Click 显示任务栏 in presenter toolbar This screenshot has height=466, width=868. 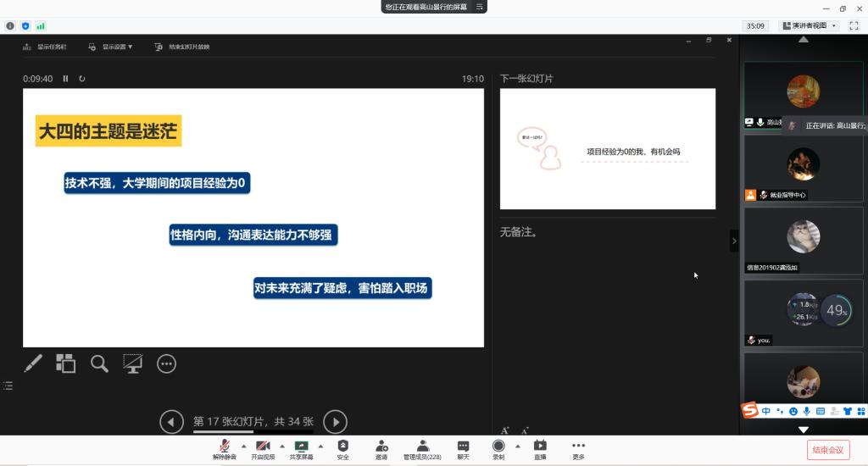(x=51, y=47)
